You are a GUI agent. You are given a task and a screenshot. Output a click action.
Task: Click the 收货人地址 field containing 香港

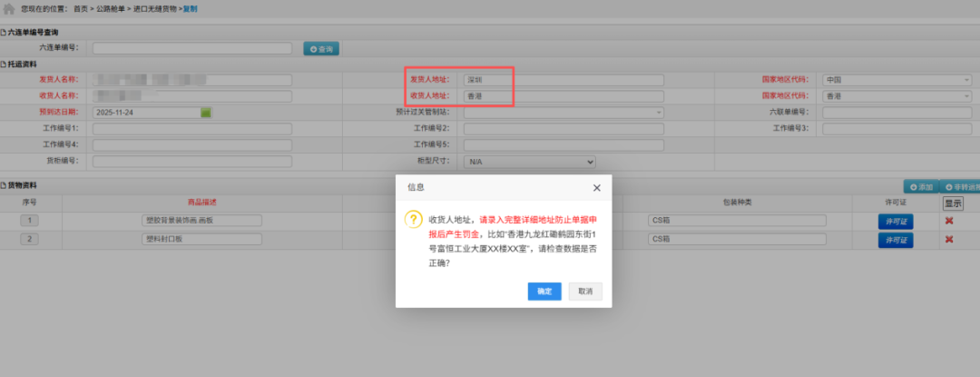tap(563, 96)
